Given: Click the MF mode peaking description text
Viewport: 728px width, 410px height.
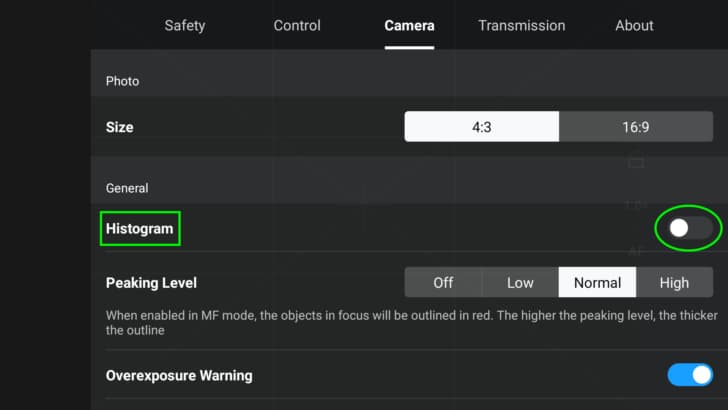Looking at the screenshot, I should point(411,323).
